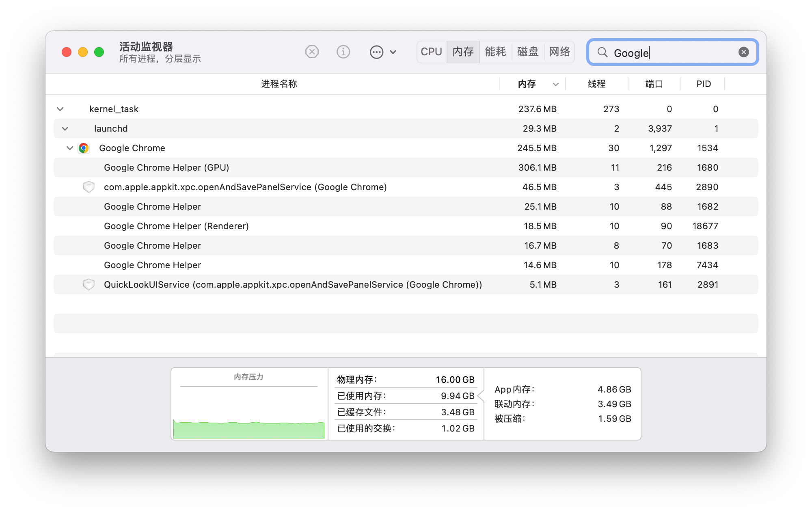Image resolution: width=812 pixels, height=512 pixels.
Task: Select Google Chrome Helper (Renderer) row
Action: (x=406, y=226)
